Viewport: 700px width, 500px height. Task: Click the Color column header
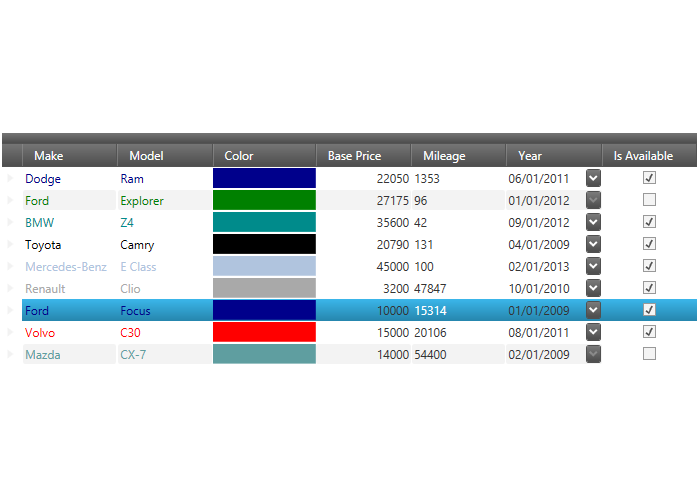[264, 156]
